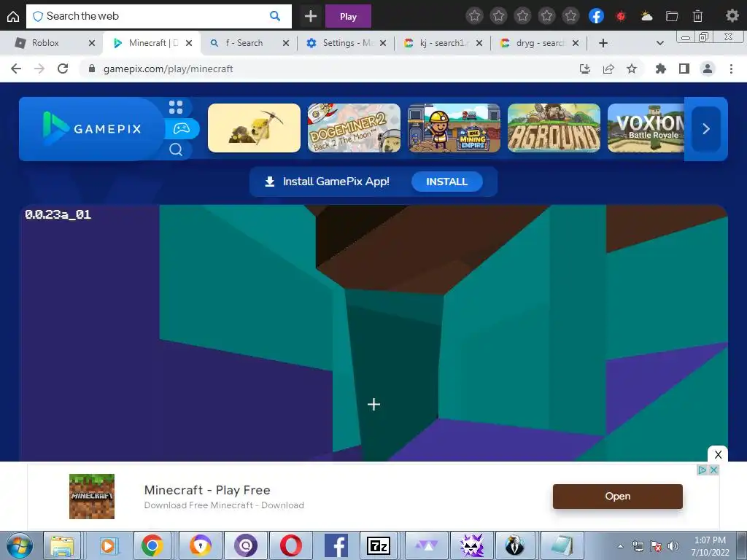The image size is (747, 560).
Task: Click the INSTALL button
Action: click(447, 182)
